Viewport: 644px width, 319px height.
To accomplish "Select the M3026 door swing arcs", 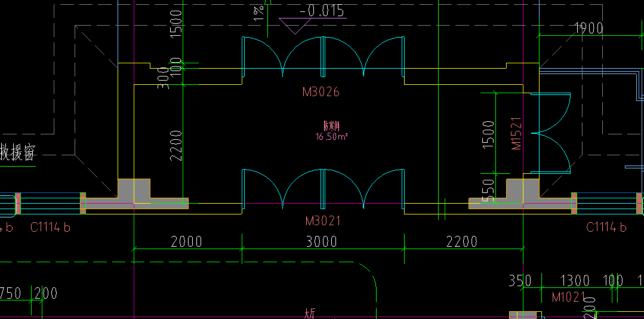I will pyautogui.click(x=323, y=57).
